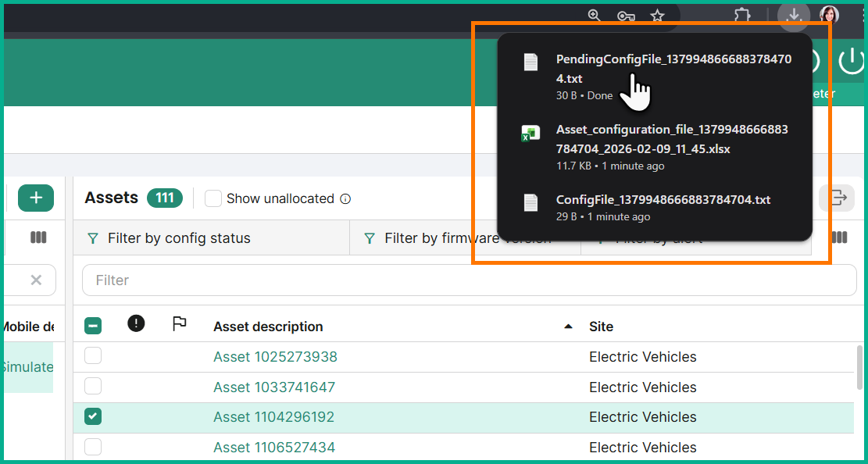Image resolution: width=868 pixels, height=464 pixels.
Task: Click the bookmark star icon
Action: point(658,15)
